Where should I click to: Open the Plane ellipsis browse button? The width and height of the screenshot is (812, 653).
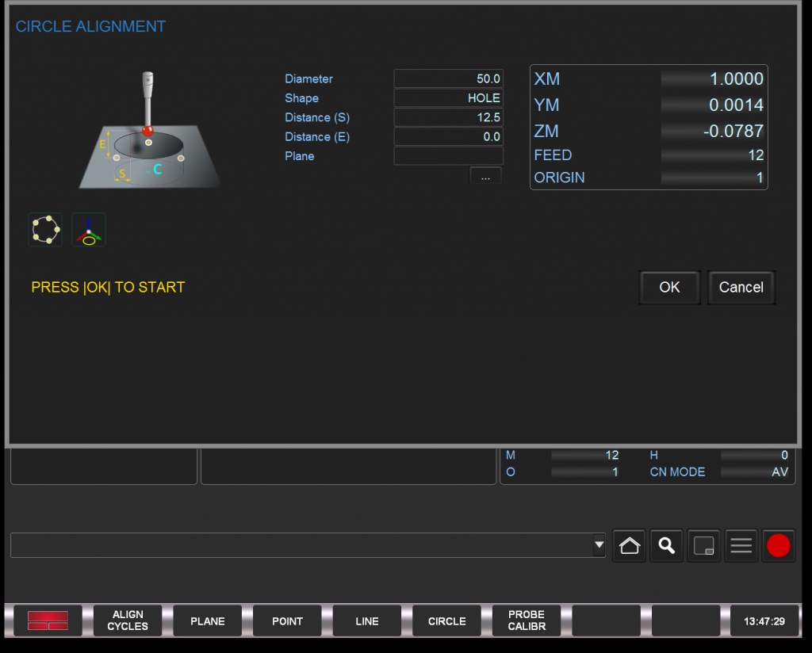485,177
